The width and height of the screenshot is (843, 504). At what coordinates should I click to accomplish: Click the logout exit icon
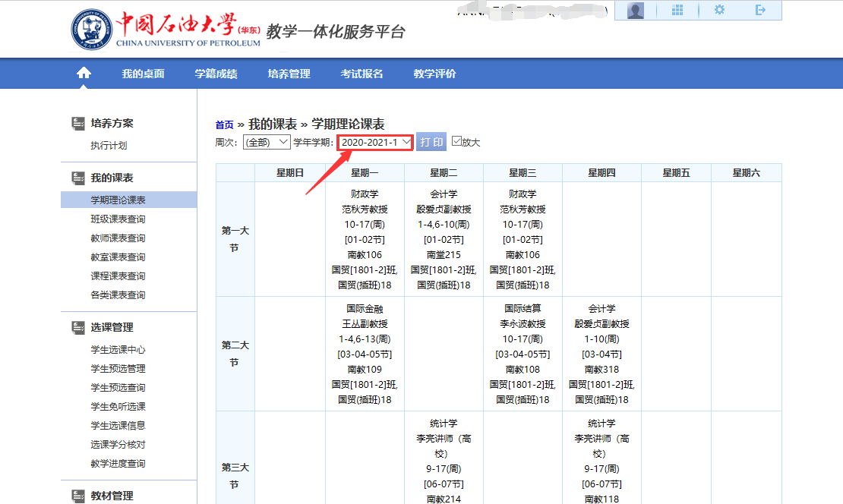tap(761, 10)
